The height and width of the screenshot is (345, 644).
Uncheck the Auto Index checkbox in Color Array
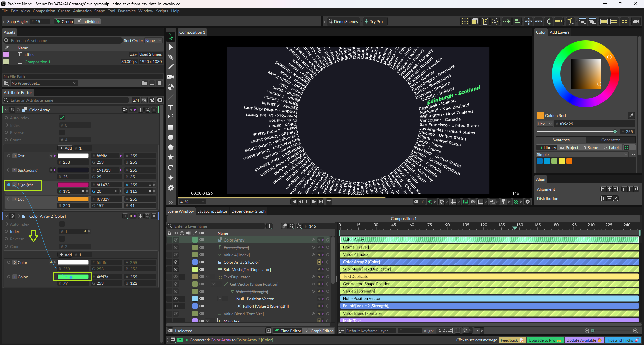pos(62,118)
